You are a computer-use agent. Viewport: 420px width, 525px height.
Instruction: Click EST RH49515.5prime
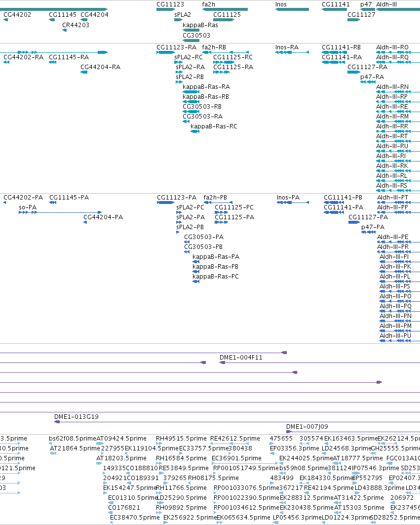(182, 439)
